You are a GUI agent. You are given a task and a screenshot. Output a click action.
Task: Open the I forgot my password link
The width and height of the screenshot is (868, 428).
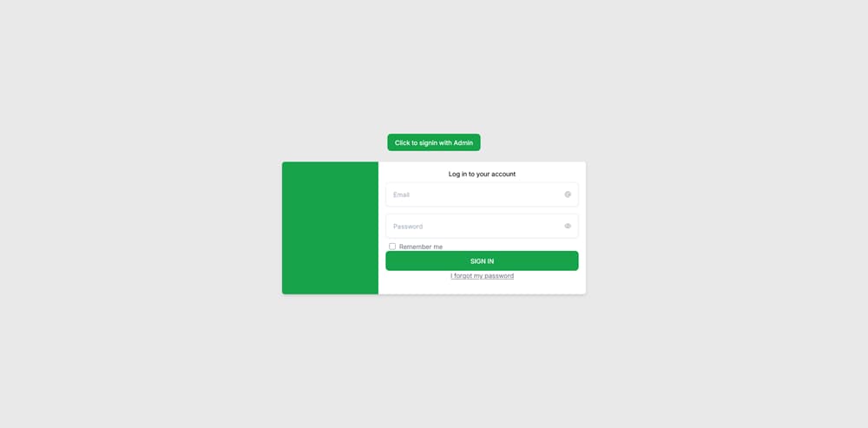[x=482, y=276]
